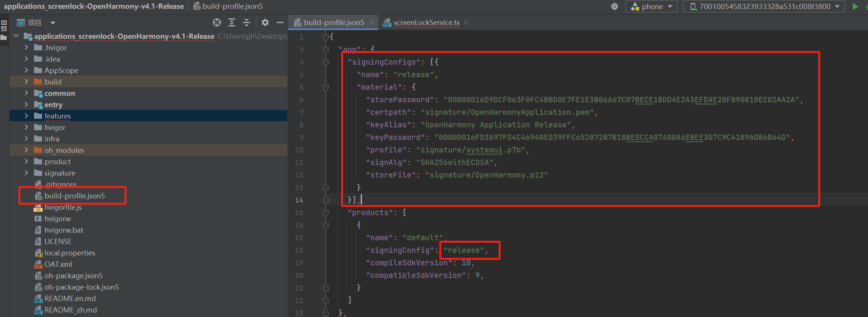Open the project view mode dropdown
Screen dimensions: 868x317
click(53, 23)
